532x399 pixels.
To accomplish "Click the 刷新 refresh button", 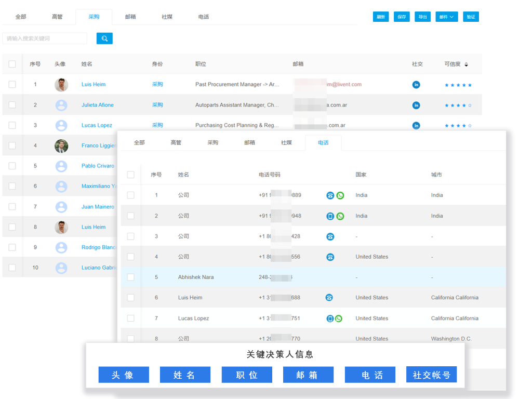I will coord(381,17).
